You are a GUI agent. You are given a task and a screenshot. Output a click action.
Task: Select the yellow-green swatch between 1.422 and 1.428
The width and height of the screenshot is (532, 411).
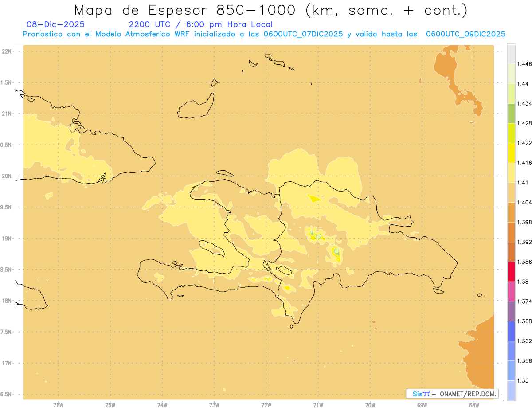[x=511, y=133]
